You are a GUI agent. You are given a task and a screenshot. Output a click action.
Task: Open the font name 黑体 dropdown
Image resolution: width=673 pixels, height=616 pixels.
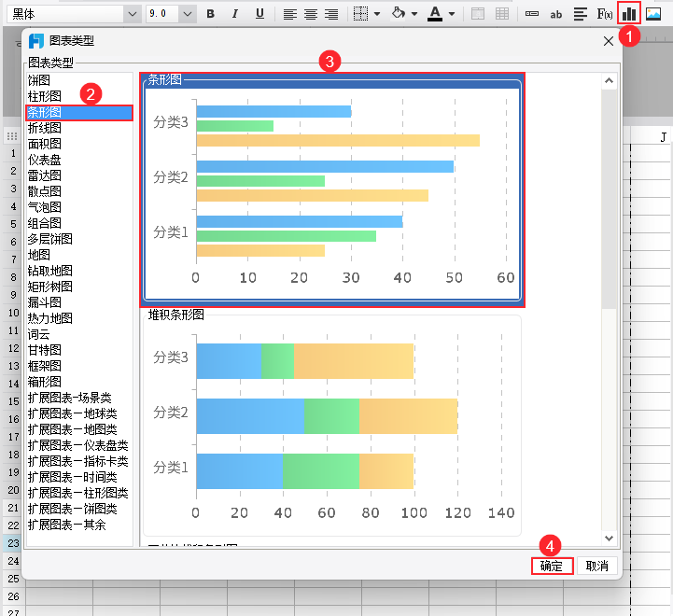coord(133,14)
